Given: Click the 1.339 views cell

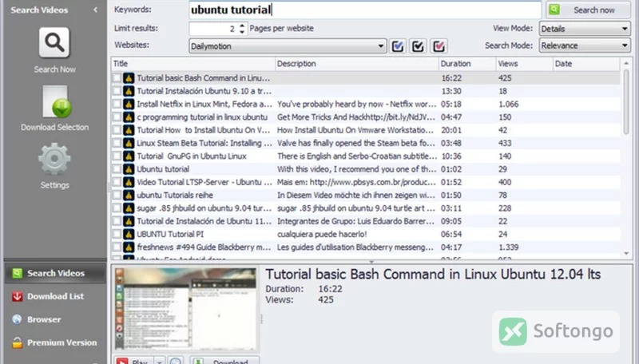Looking at the screenshot, I should tap(509, 247).
